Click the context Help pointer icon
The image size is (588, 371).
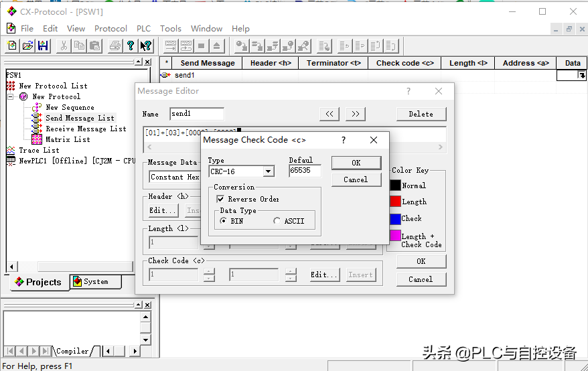pyautogui.click(x=146, y=46)
